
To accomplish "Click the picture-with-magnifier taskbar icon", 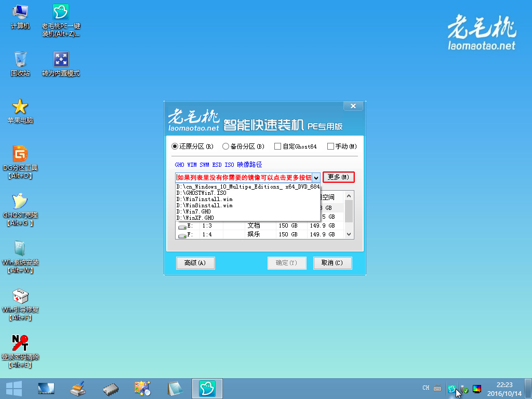I will pos(142,389).
